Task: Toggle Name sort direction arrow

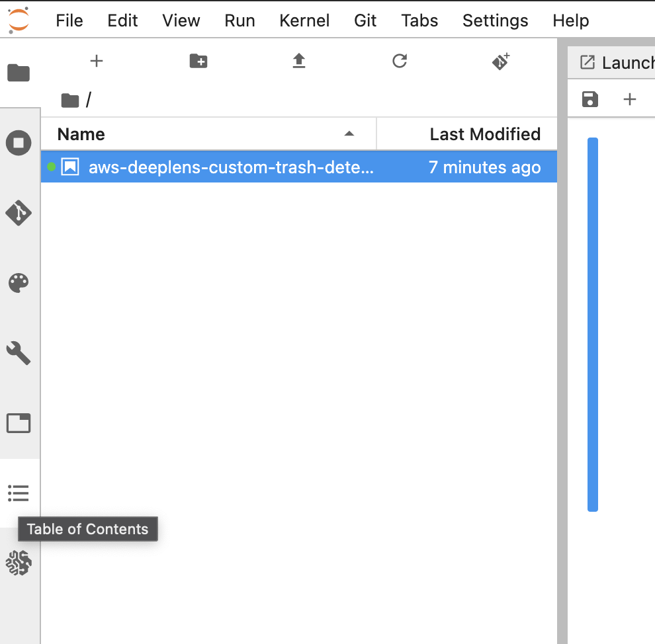Action: coord(349,134)
